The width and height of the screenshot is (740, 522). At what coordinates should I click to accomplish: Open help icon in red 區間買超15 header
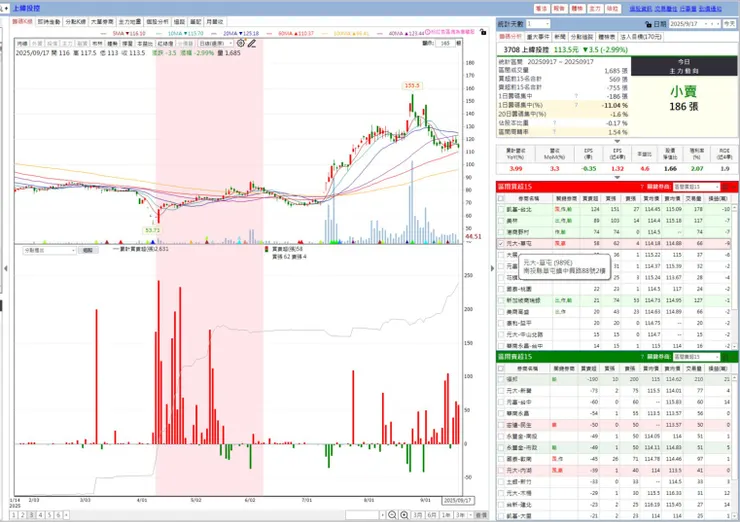pyautogui.click(x=642, y=187)
